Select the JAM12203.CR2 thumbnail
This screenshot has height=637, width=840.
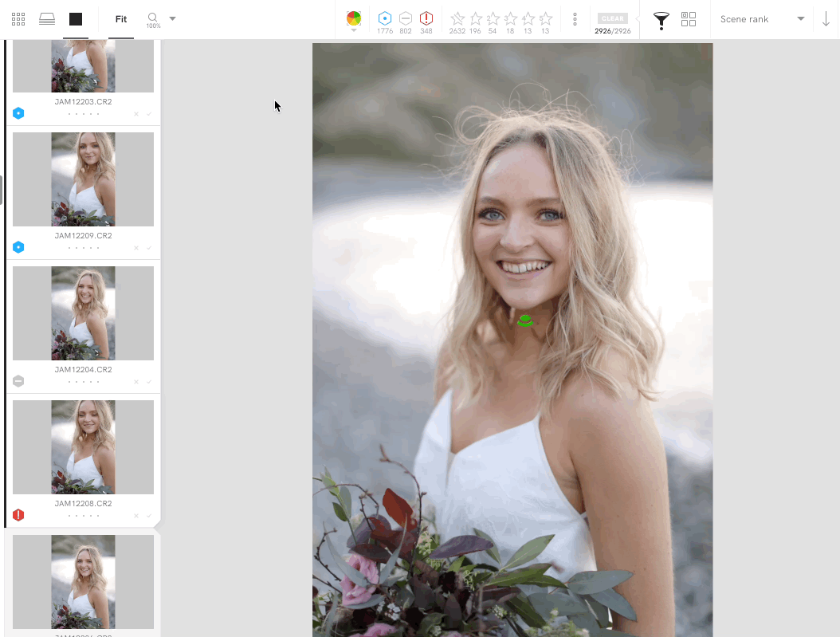[x=83, y=66]
